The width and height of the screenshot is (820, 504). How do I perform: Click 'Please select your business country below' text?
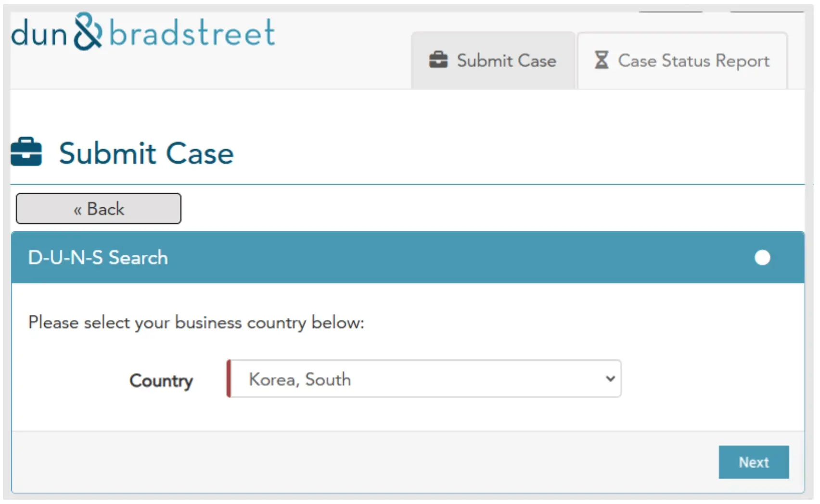pos(196,323)
